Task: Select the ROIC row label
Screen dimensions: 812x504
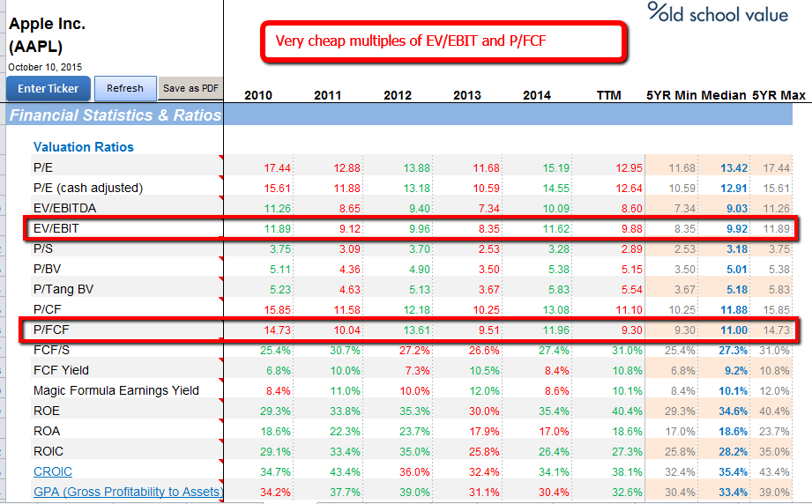Action: 48,452
